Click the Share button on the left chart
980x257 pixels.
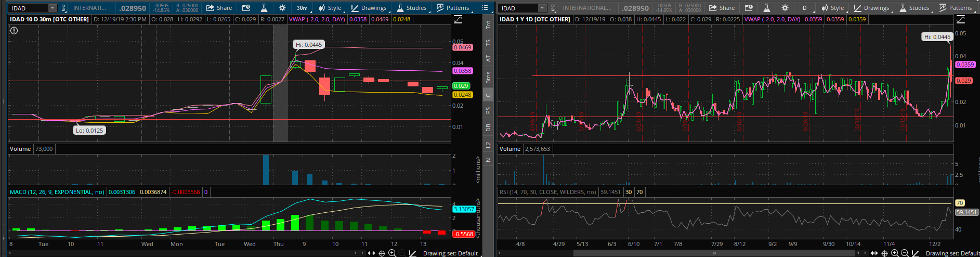pyautogui.click(x=219, y=8)
